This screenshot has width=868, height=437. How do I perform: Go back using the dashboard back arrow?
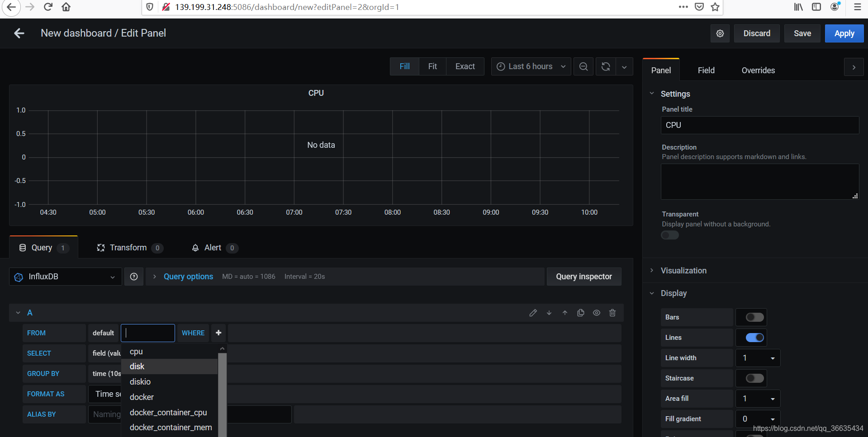pyautogui.click(x=19, y=33)
